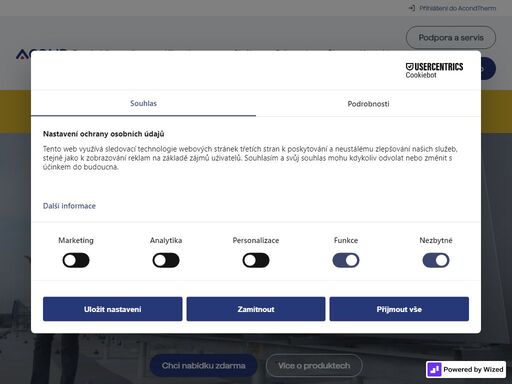
Task: Enable the Analytika cookies switch
Action: [x=166, y=260]
